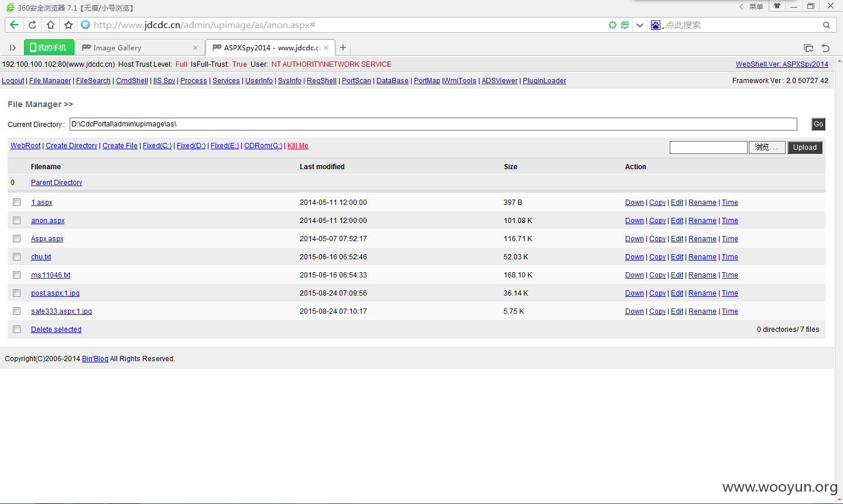The image size is (843, 504).
Task: Open the FileSearch menu link
Action: coord(93,81)
